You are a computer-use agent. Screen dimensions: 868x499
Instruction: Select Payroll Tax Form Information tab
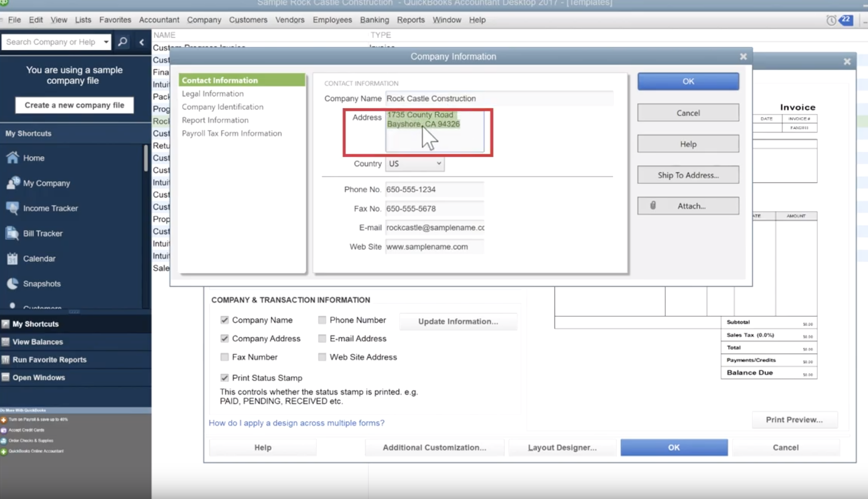[x=232, y=133]
